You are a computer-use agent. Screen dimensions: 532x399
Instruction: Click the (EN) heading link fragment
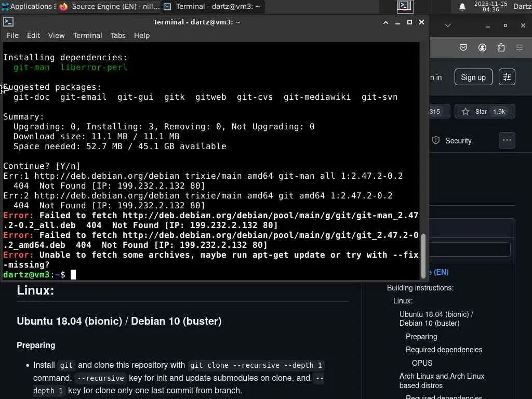pyautogui.click(x=441, y=272)
